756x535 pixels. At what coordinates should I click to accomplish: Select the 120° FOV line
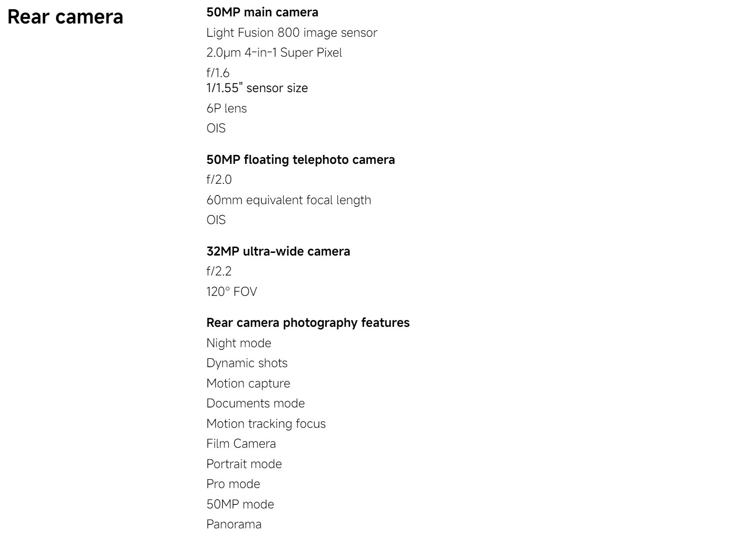click(x=231, y=292)
